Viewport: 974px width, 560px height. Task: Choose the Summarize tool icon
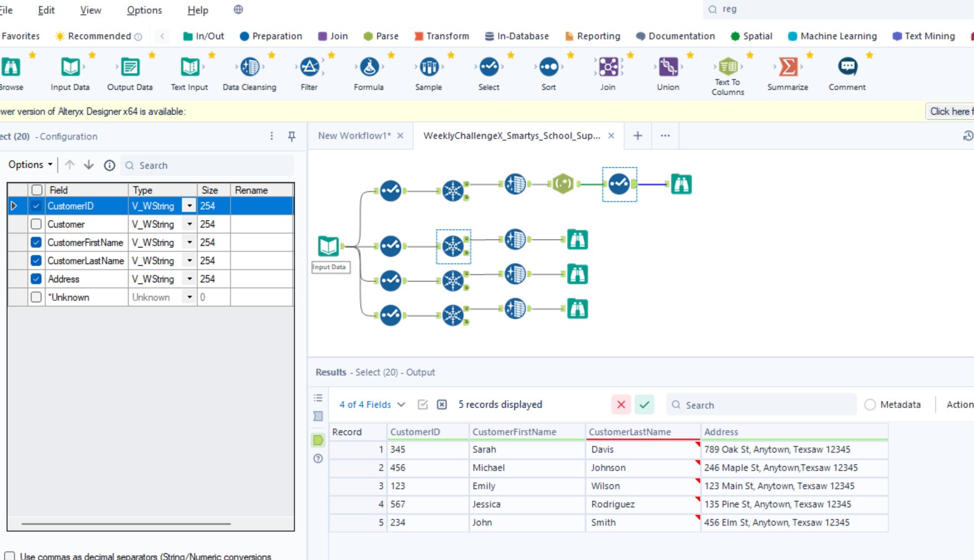[x=787, y=67]
